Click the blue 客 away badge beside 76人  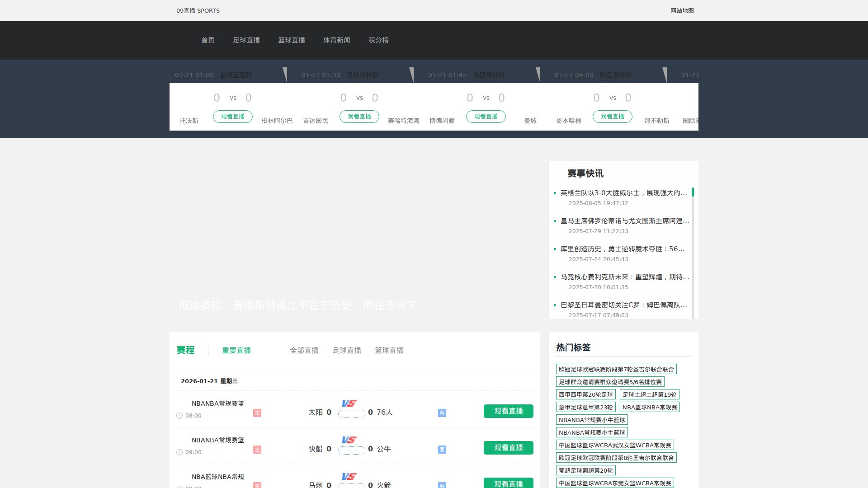442,413
